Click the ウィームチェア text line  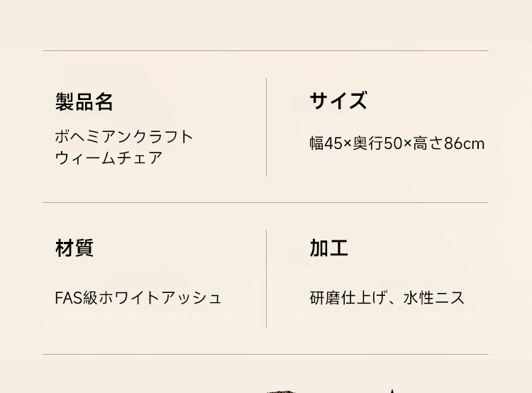pos(109,158)
